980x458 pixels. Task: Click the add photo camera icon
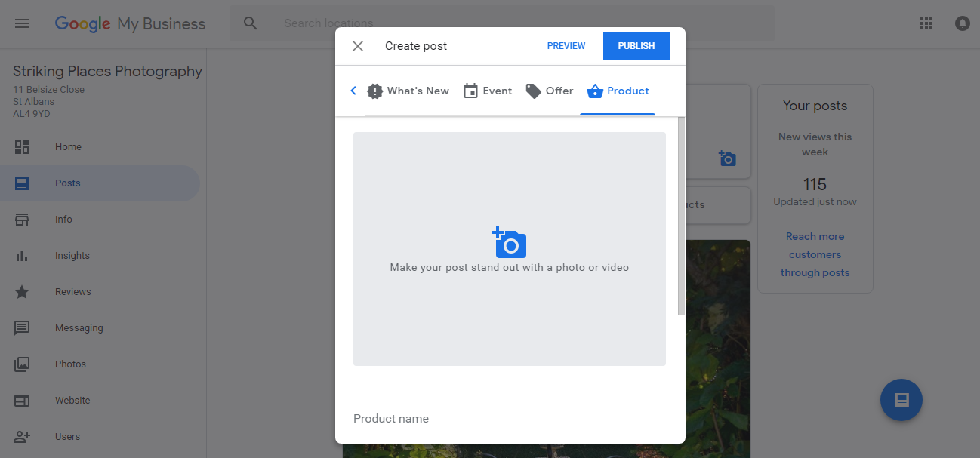click(x=509, y=243)
